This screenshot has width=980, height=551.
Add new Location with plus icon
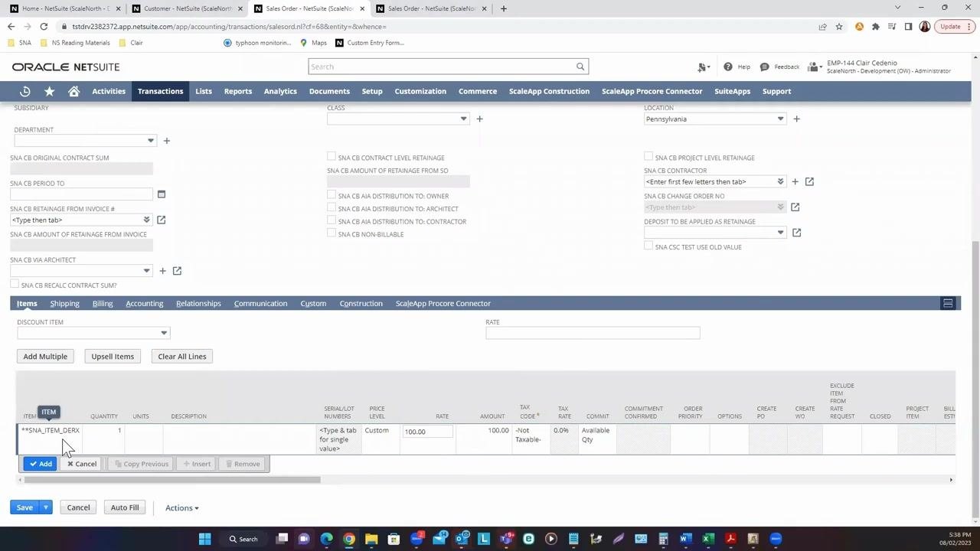click(x=796, y=119)
